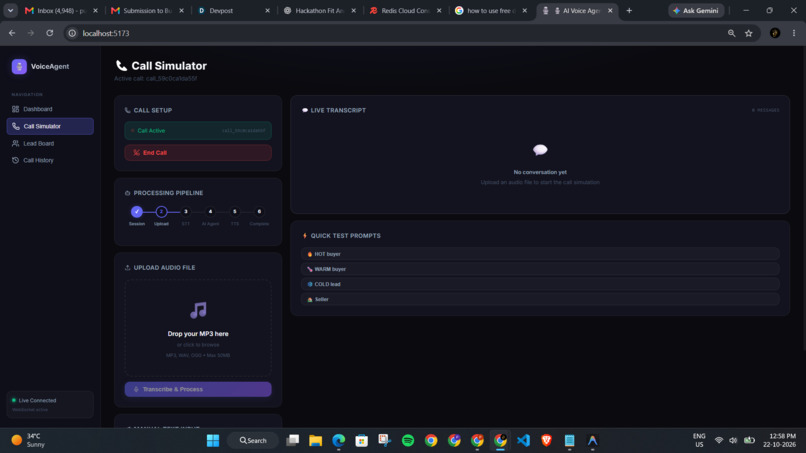Select pipeline step 6 Complete
The height and width of the screenshot is (453, 806).
click(259, 211)
